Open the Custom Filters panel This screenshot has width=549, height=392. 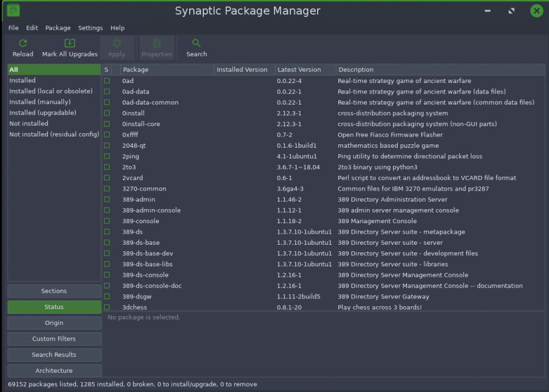coord(53,339)
